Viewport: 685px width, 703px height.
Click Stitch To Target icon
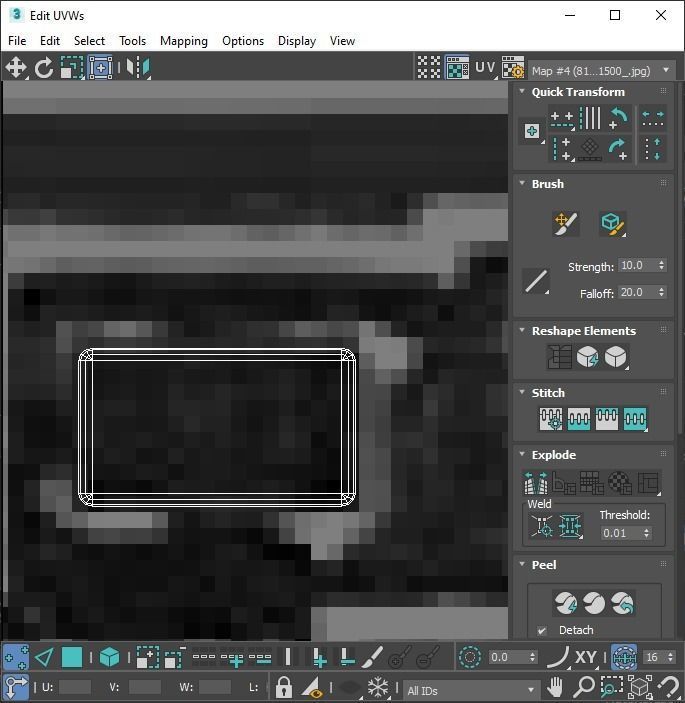click(x=551, y=419)
